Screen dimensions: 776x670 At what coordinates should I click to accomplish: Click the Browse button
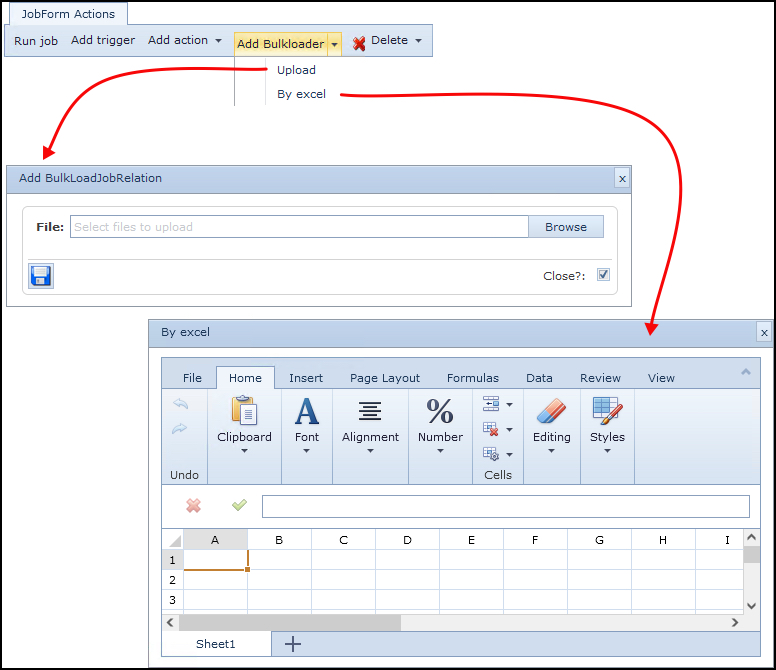pyautogui.click(x=566, y=227)
